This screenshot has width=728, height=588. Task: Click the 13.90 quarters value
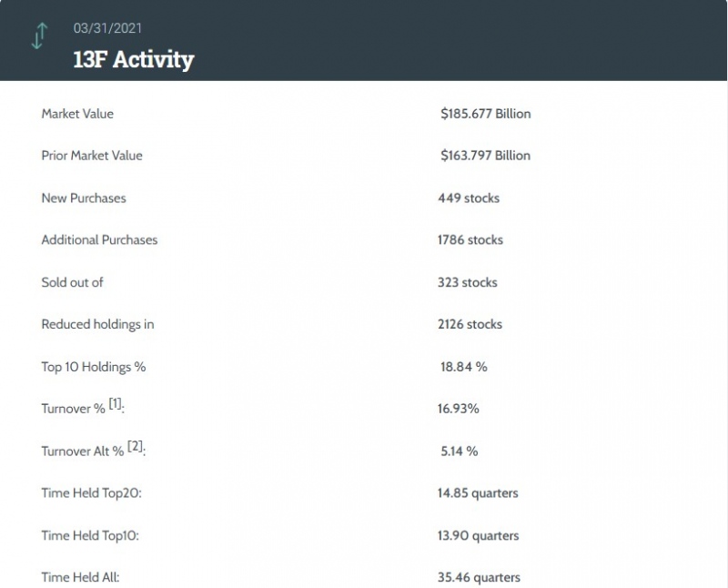478,535
